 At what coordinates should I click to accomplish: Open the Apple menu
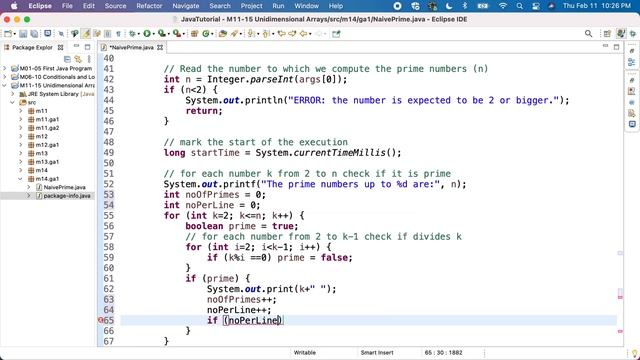(x=14, y=6)
